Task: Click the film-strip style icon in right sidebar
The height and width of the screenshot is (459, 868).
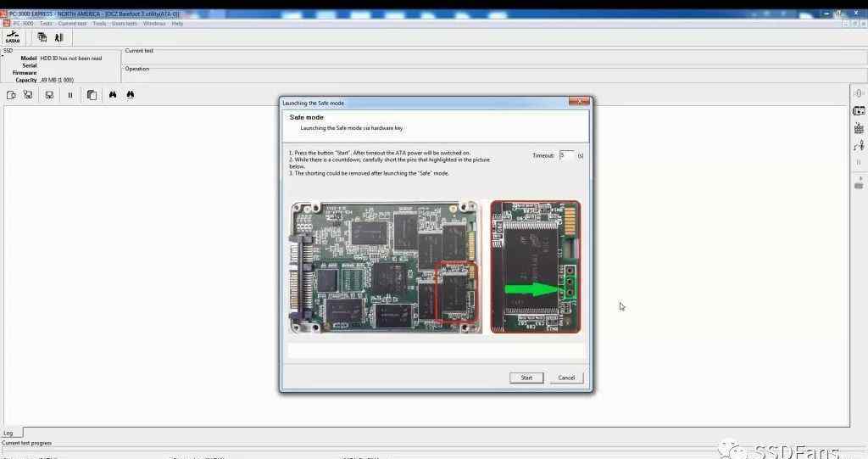Action: pyautogui.click(x=859, y=111)
